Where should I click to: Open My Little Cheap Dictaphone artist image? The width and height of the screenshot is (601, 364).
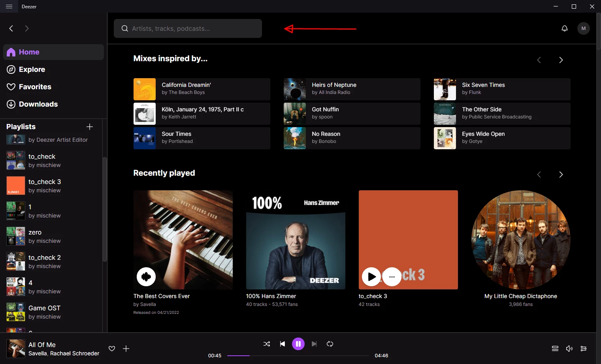pyautogui.click(x=521, y=240)
